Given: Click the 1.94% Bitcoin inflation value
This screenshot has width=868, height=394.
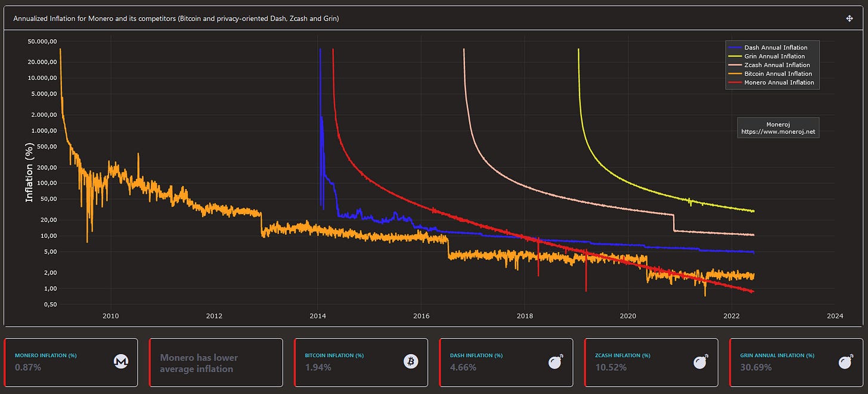Looking at the screenshot, I should [x=318, y=367].
